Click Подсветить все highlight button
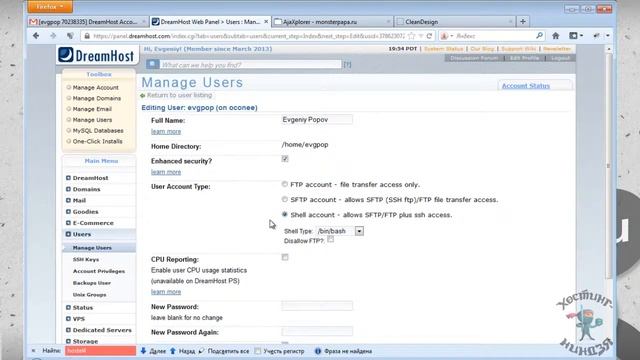The height and width of the screenshot is (360, 640). 224,351
